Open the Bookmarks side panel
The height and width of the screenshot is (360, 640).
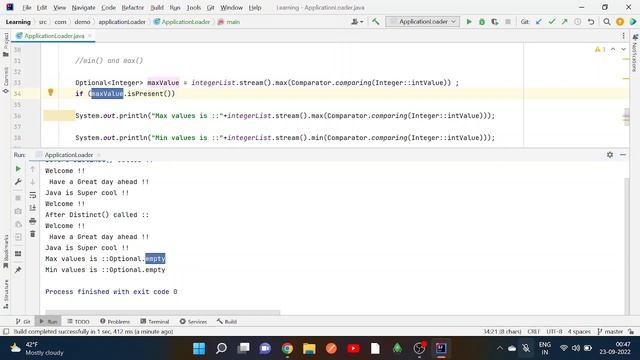click(6, 251)
